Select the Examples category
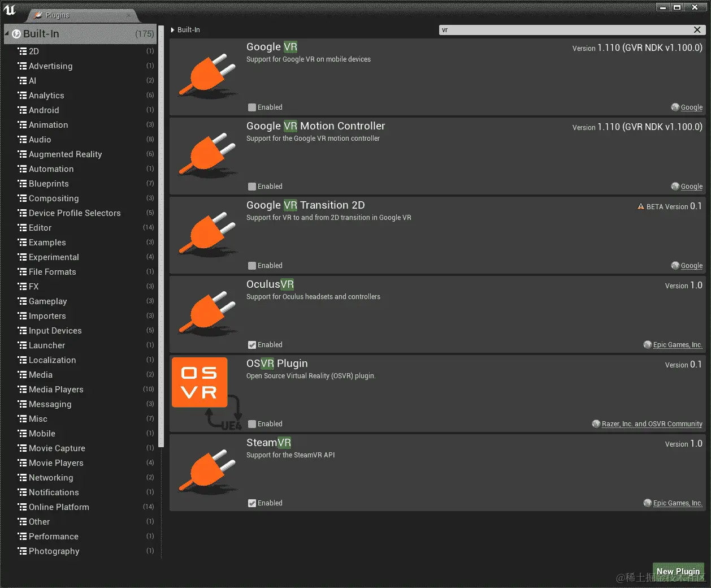711x588 pixels. 81,242
